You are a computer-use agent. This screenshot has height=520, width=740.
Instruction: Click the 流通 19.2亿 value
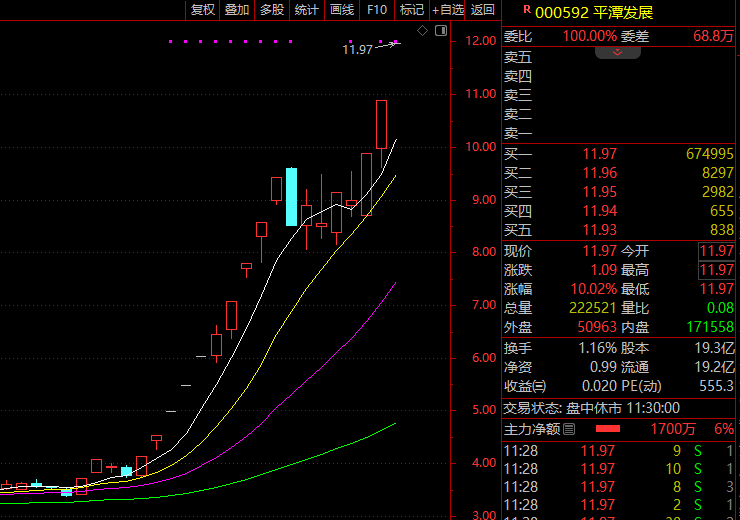click(x=714, y=367)
